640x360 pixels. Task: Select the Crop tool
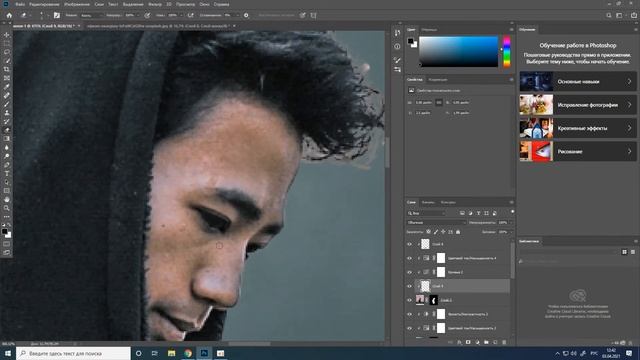click(x=7, y=69)
